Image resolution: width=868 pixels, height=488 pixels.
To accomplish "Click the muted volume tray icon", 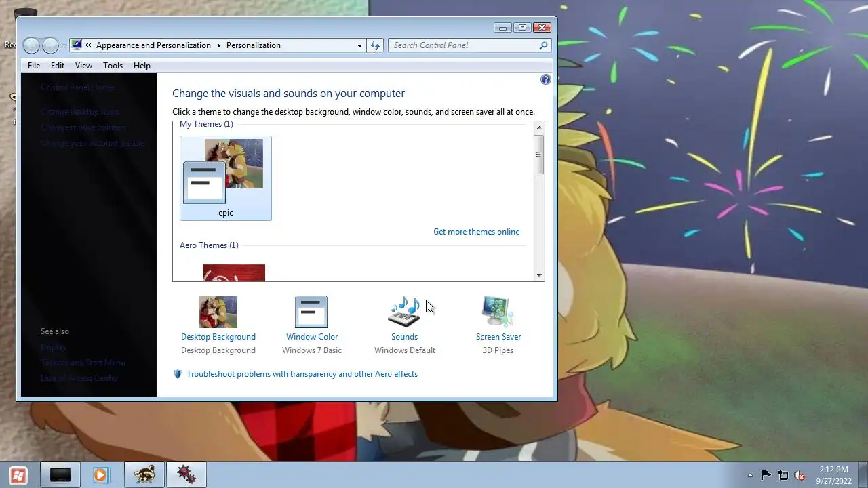I will 800,475.
